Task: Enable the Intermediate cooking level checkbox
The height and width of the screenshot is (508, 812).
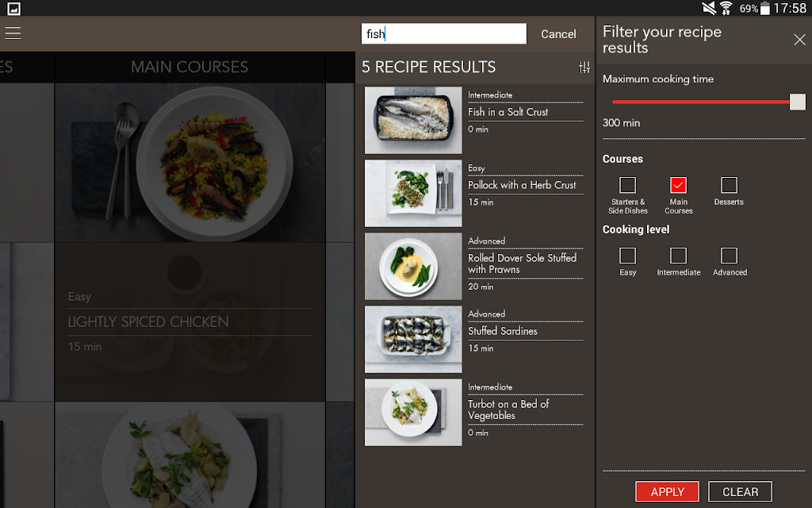Action: pyautogui.click(x=679, y=256)
